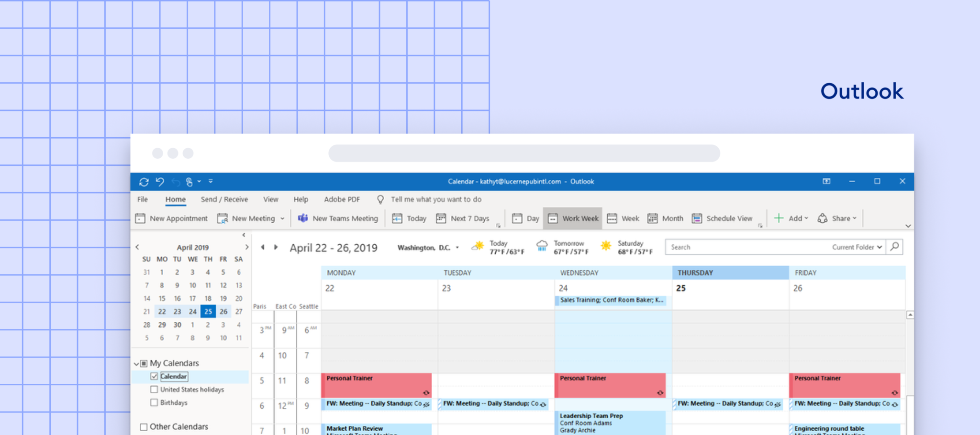Open Thursday's FW: Meeting Daily Standup
The image size is (980, 435).
[728, 404]
